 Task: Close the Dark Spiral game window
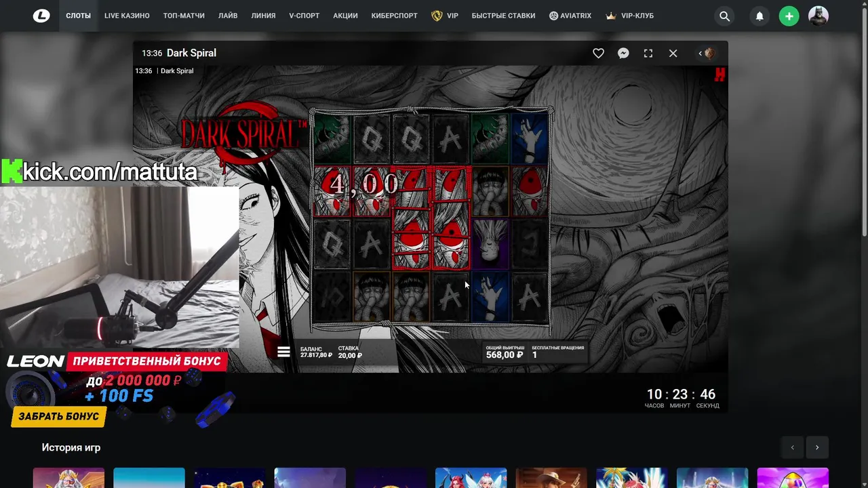[673, 53]
